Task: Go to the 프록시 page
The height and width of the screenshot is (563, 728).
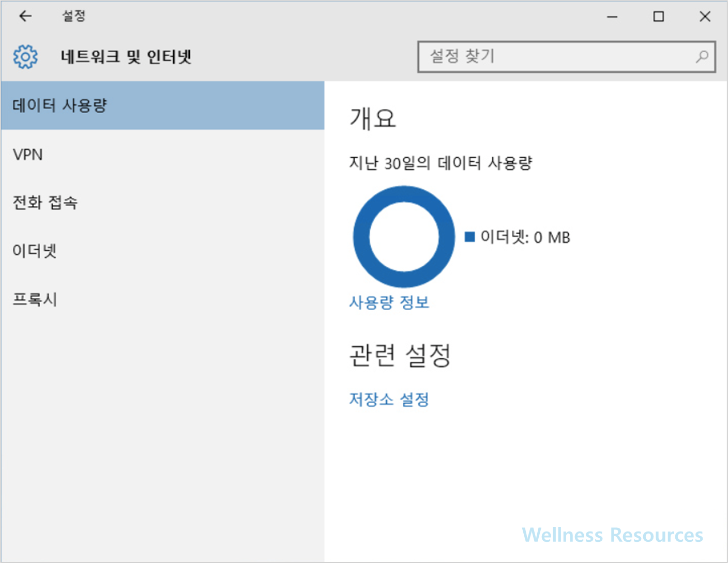Action: point(163,299)
